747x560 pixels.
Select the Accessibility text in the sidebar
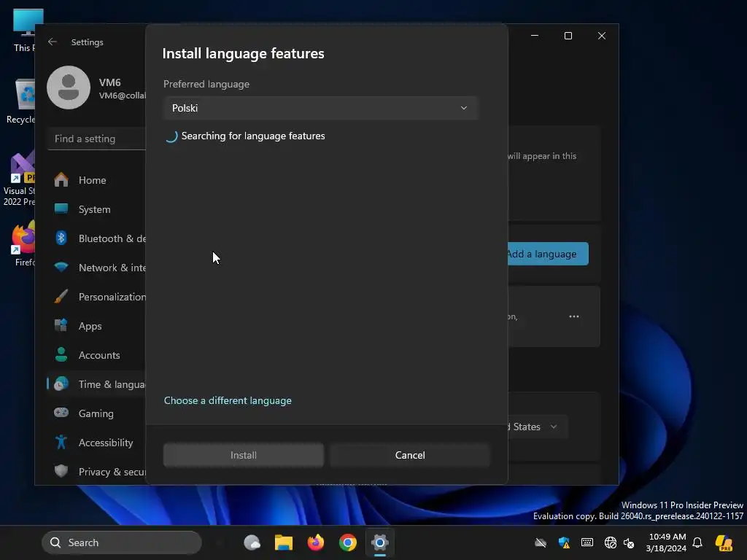tap(106, 443)
